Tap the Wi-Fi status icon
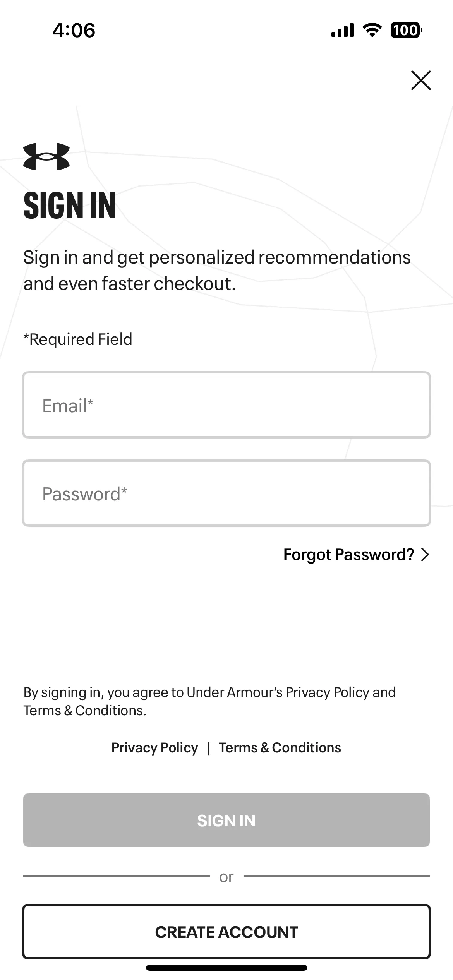Image resolution: width=453 pixels, height=980 pixels. 372,30
